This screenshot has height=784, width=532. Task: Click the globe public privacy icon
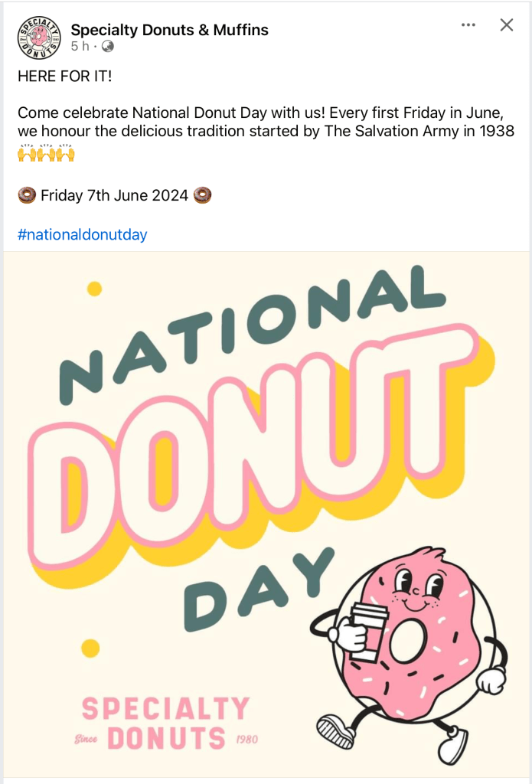(108, 47)
